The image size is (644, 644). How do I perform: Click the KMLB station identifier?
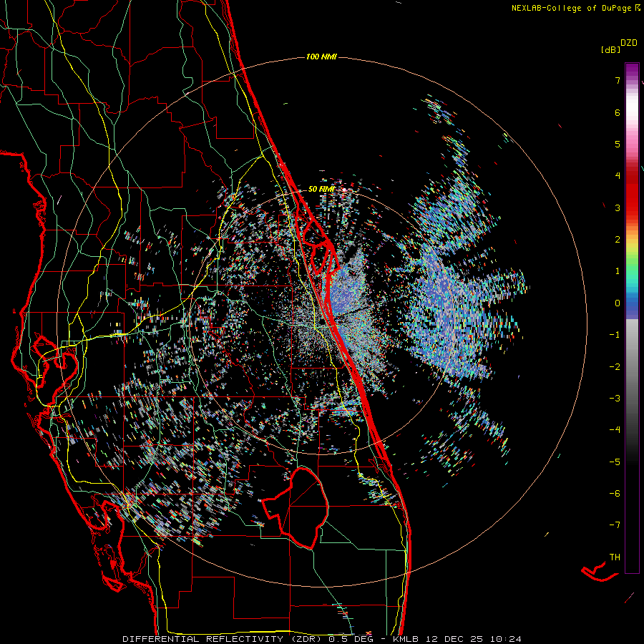406,639
